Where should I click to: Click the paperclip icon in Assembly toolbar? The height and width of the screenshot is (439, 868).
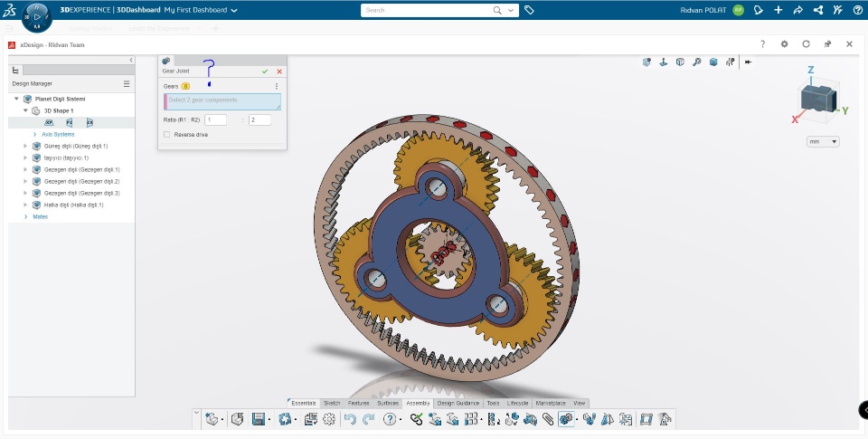[548, 419]
